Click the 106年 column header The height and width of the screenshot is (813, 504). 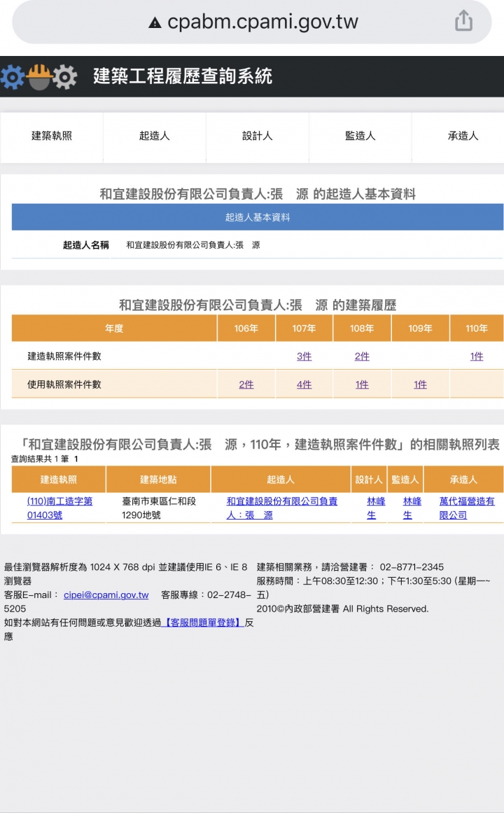tap(246, 328)
